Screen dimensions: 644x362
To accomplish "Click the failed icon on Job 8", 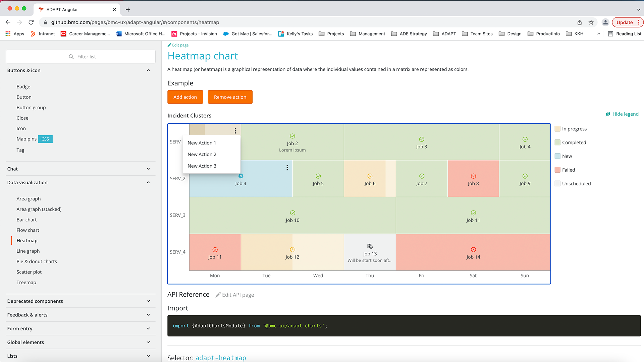I will click(x=473, y=176).
